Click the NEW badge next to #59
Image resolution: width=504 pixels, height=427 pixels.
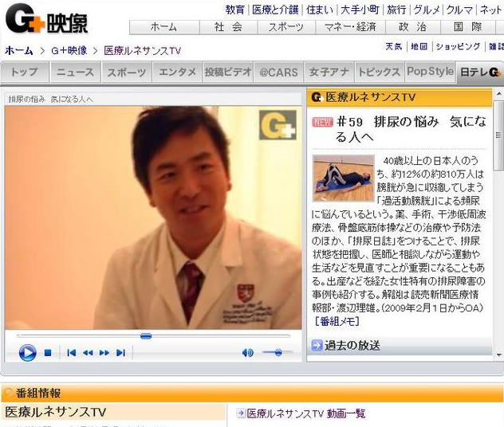point(322,122)
